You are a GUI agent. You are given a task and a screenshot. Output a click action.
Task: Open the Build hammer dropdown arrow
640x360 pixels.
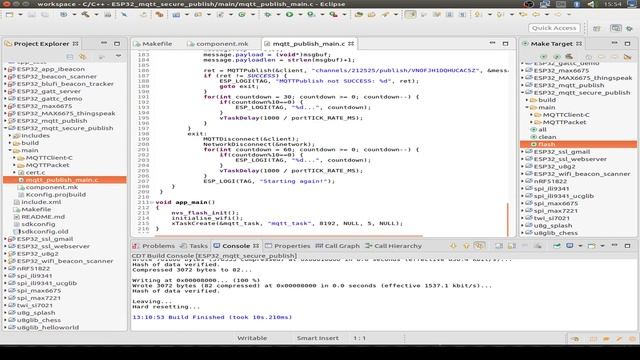96,14
